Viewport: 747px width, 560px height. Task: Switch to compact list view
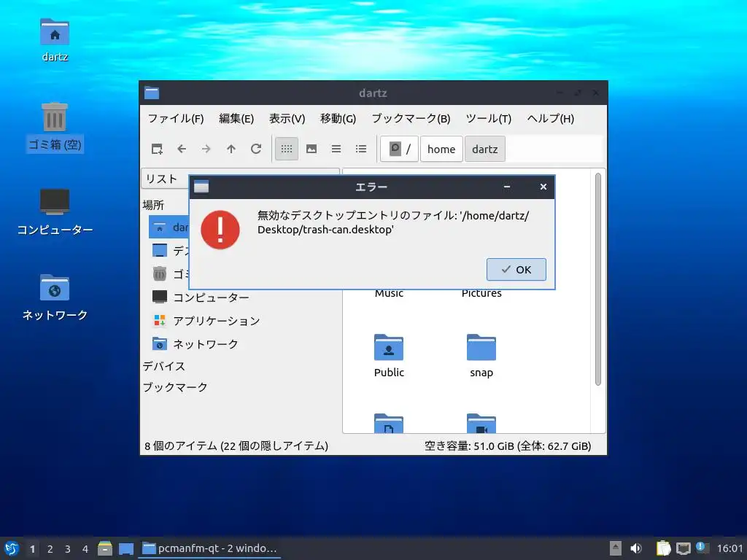point(336,149)
